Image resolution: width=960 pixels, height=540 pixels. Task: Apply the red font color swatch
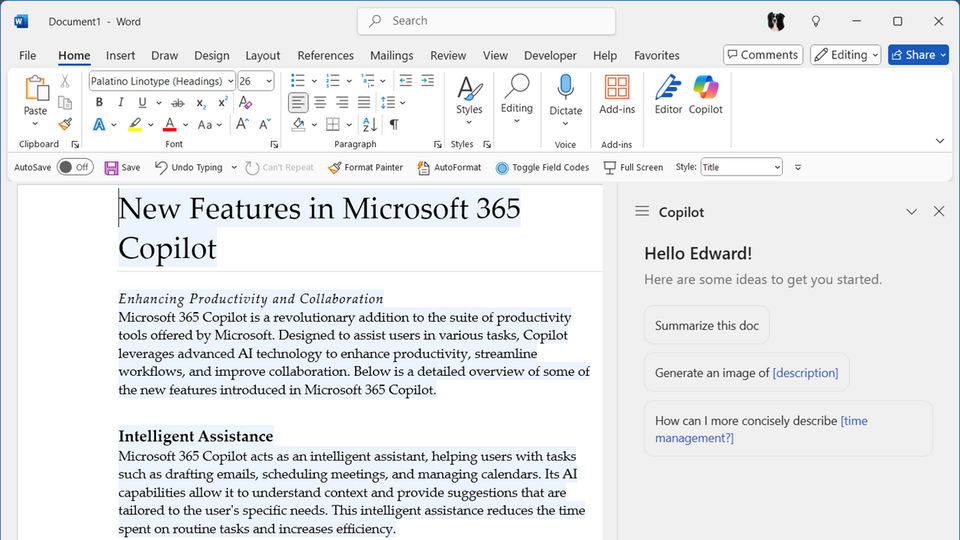click(x=169, y=125)
